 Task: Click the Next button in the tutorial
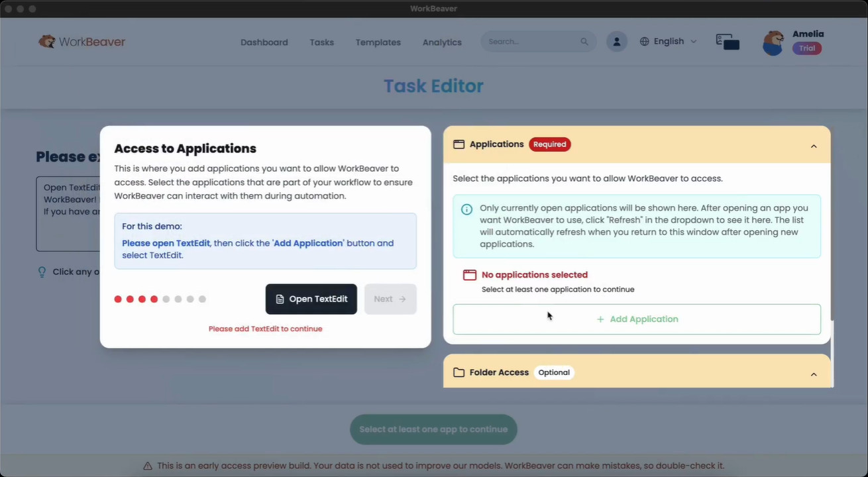[x=390, y=299]
